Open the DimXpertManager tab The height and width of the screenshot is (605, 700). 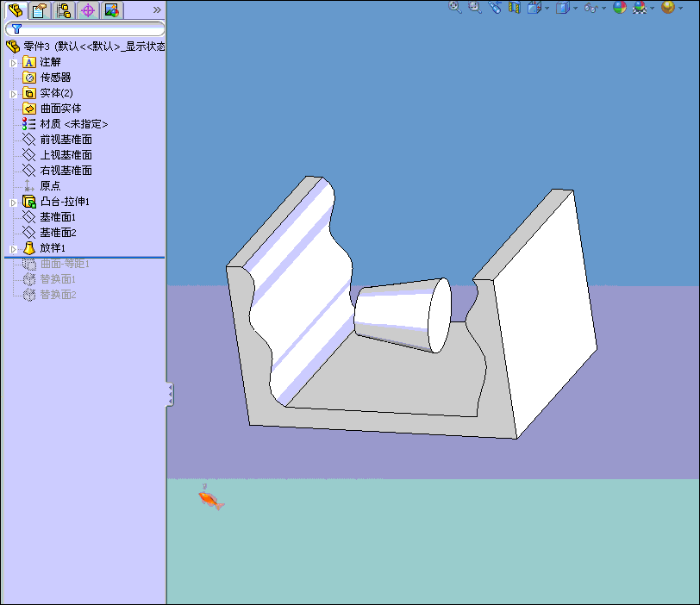[88, 10]
